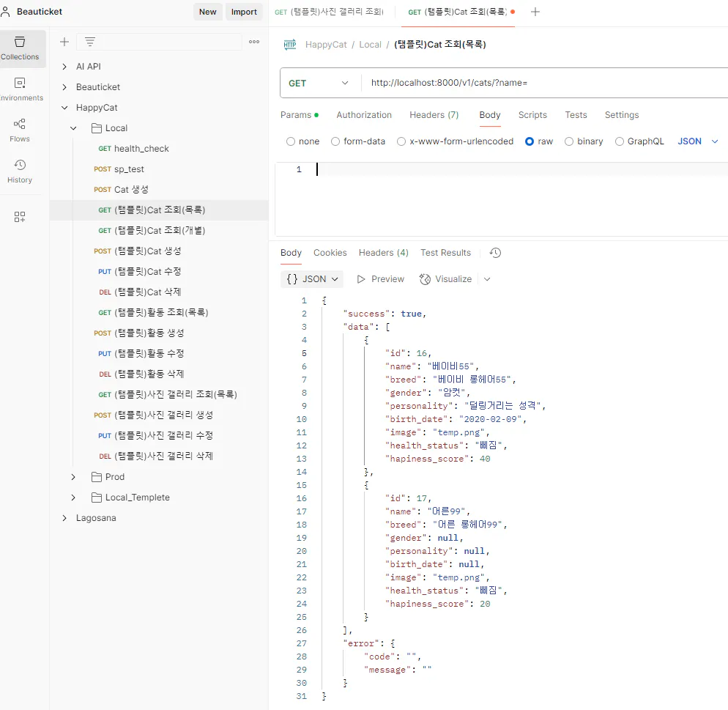Open the DEL (템플릿)Cat 삭제 request
Screen dimensions: 728x710
pyautogui.click(x=159, y=292)
